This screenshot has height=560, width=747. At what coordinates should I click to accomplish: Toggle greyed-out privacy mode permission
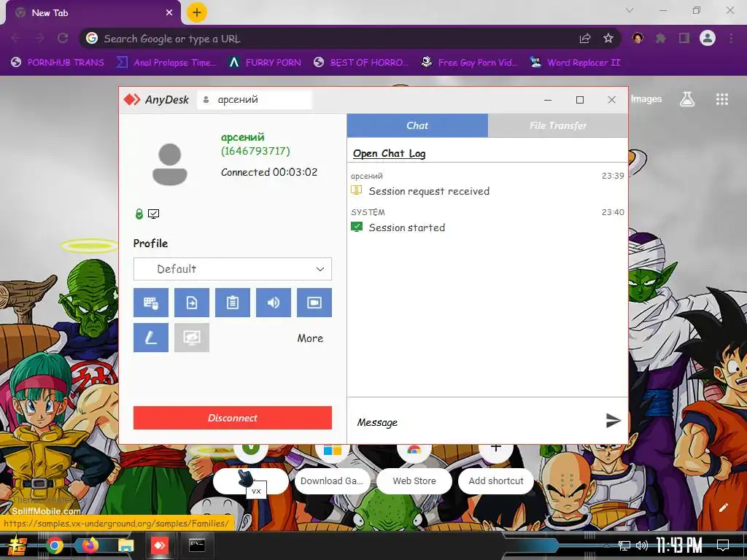tap(192, 338)
